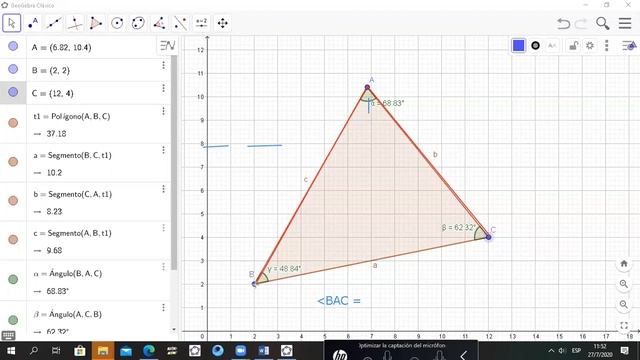Select the Move arrow tool
This screenshot has width=640, height=360.
pos(11,23)
